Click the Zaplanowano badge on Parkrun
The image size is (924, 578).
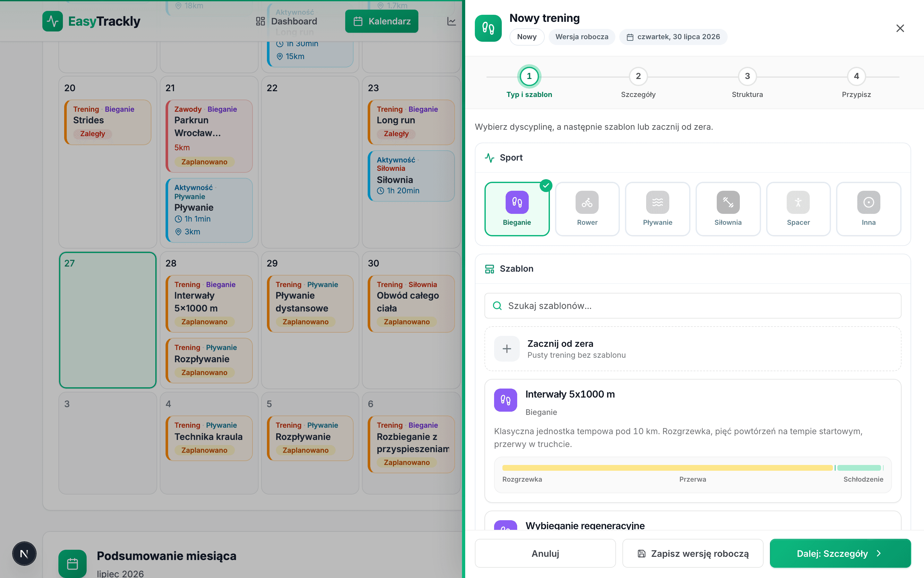point(204,162)
